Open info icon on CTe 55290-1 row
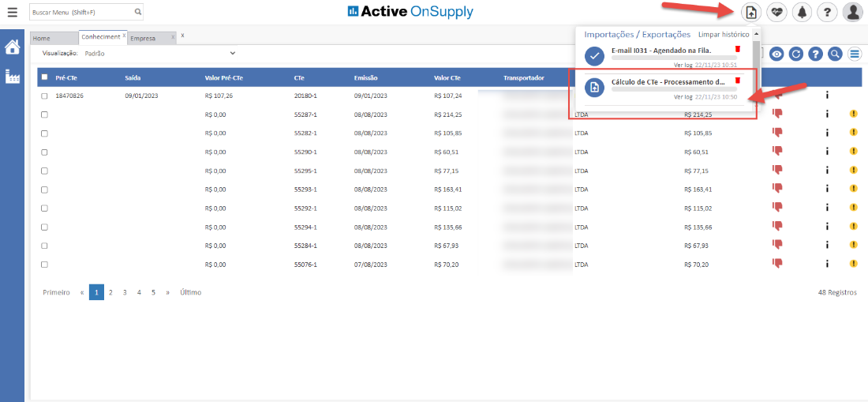Viewport: 868px width, 402px height. pos(826,151)
